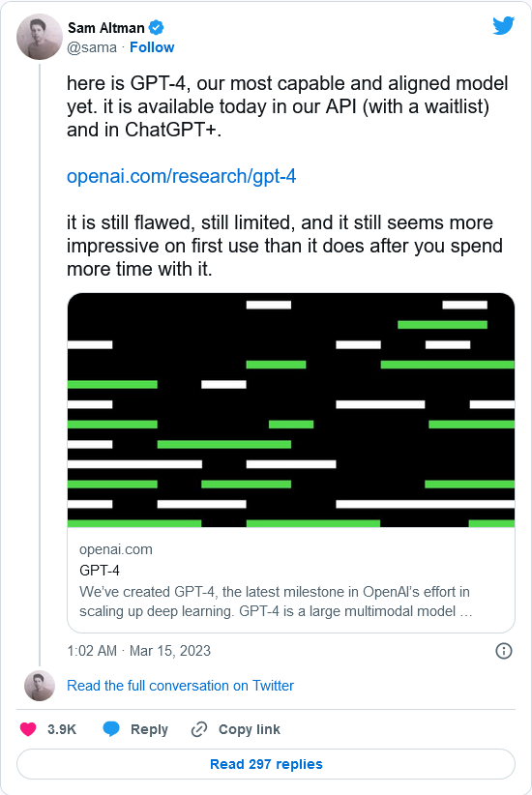Click small avatar beside Read full conversation

[40, 686]
